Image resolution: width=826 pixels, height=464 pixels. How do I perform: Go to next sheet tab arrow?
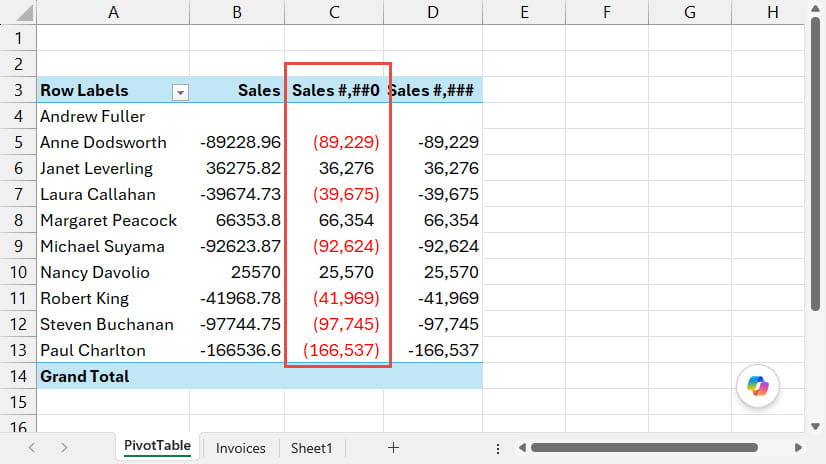click(64, 448)
